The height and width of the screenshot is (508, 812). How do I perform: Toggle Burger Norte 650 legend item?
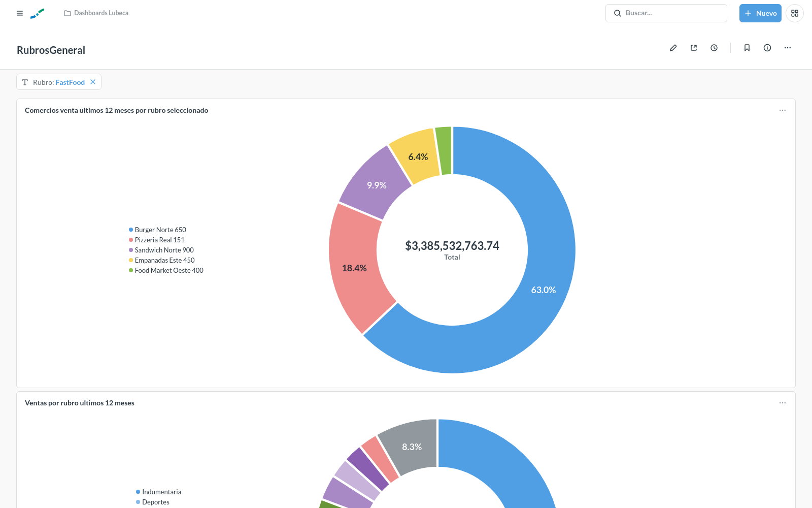157,230
